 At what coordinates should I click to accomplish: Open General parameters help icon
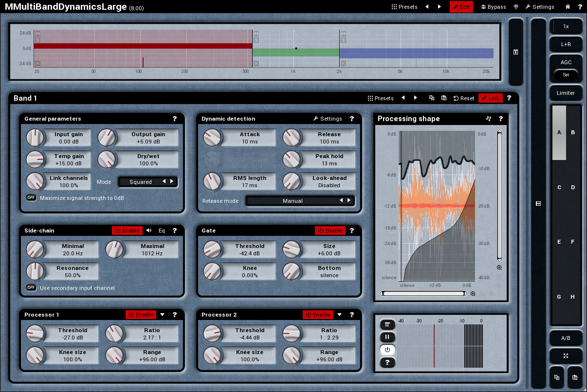tap(175, 119)
